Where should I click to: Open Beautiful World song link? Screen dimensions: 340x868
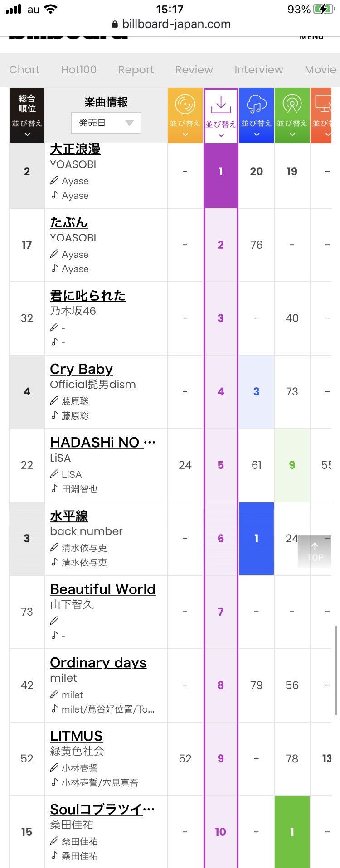pos(103,589)
